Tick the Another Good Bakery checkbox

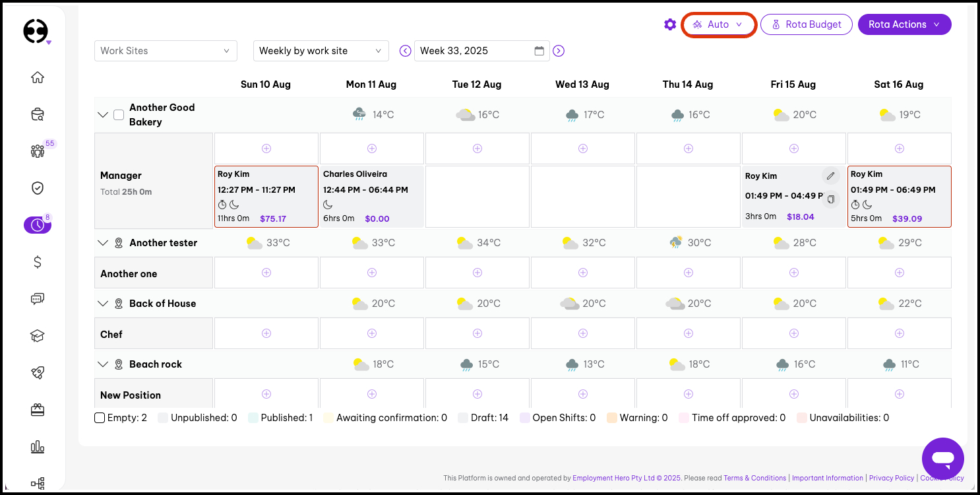pos(119,115)
